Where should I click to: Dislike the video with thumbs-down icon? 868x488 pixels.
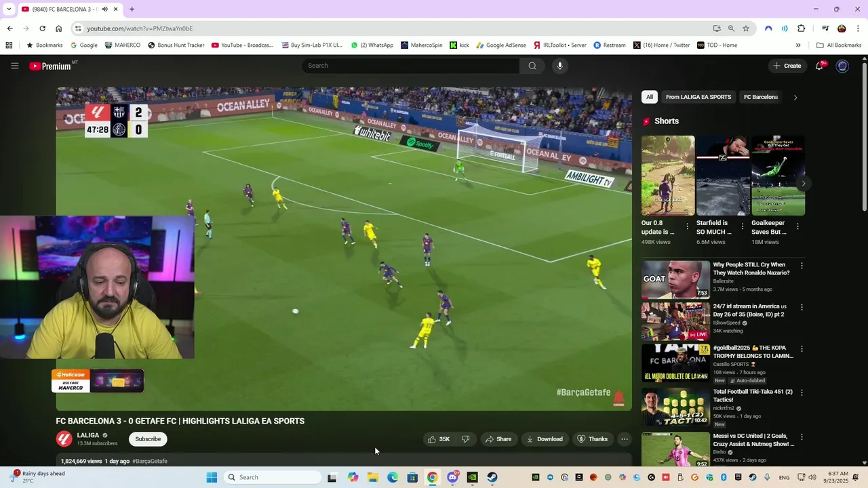(466, 439)
